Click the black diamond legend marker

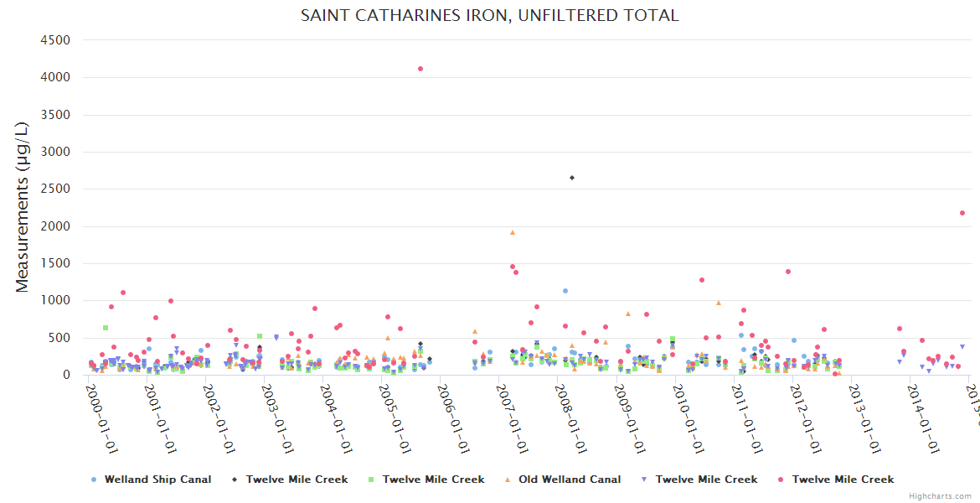click(x=233, y=480)
